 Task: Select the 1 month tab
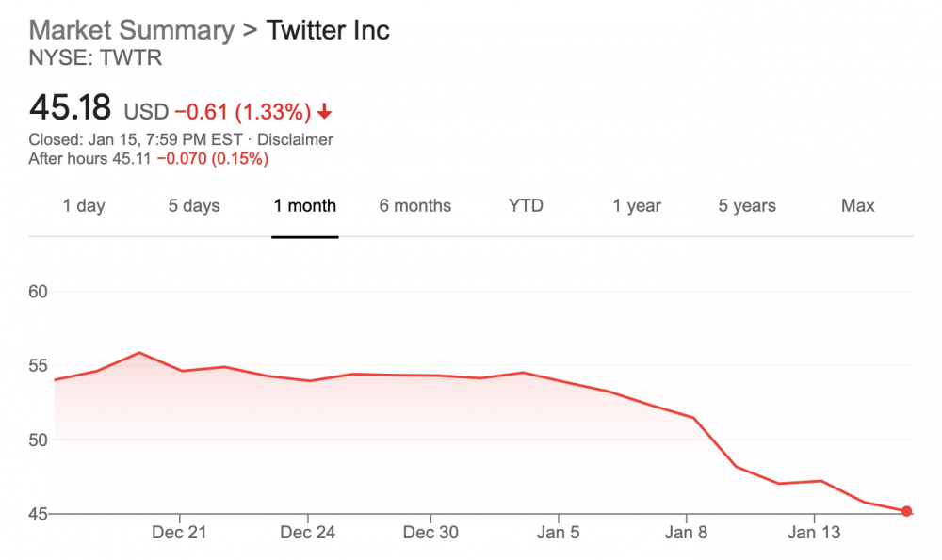(x=305, y=205)
